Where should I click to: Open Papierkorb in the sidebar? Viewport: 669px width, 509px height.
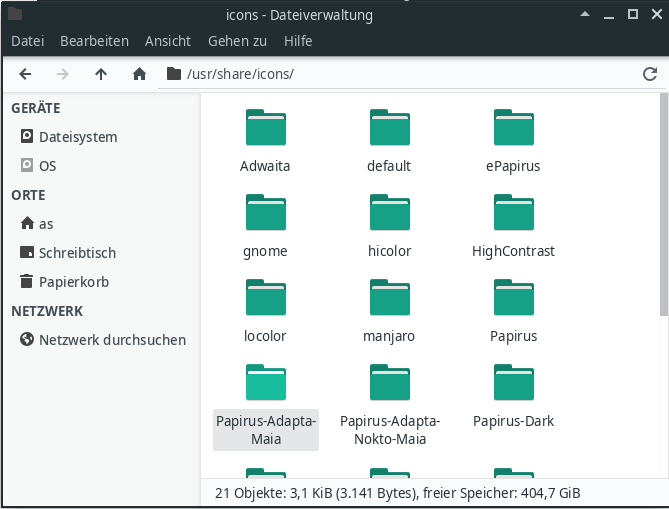pyautogui.click(x=102, y=282)
